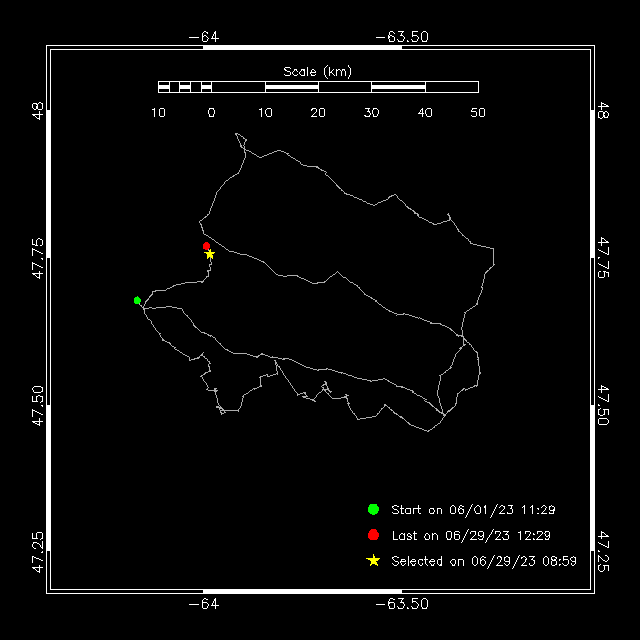Image resolution: width=640 pixels, height=640 pixels.
Task: Click the scale label '40'
Action: [x=425, y=113]
